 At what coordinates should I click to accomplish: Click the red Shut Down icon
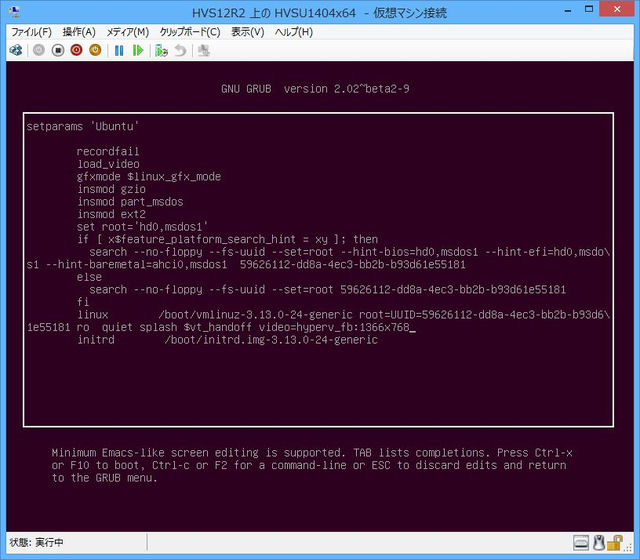[76, 50]
